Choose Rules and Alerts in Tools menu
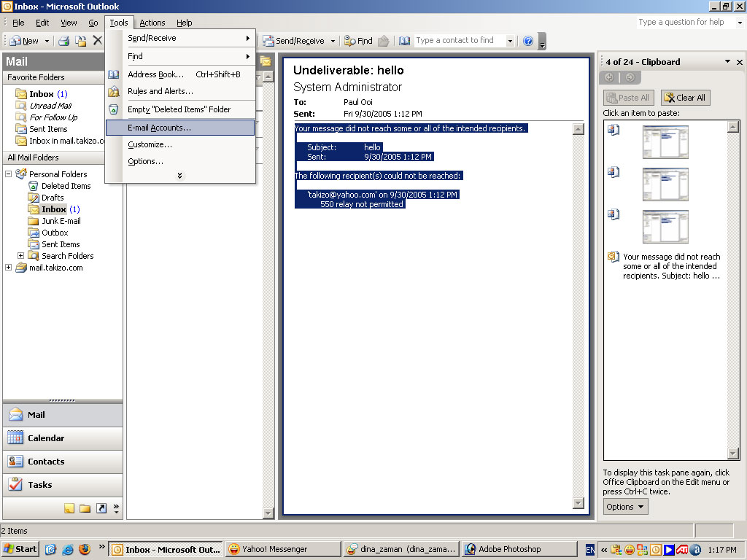Image resolution: width=747 pixels, height=560 pixels. coord(181,91)
